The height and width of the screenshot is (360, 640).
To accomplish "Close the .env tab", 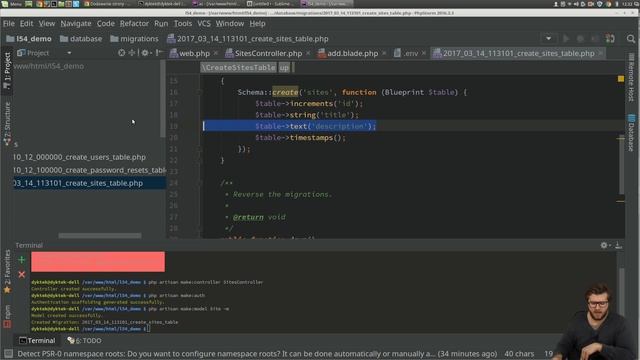I will coord(424,53).
